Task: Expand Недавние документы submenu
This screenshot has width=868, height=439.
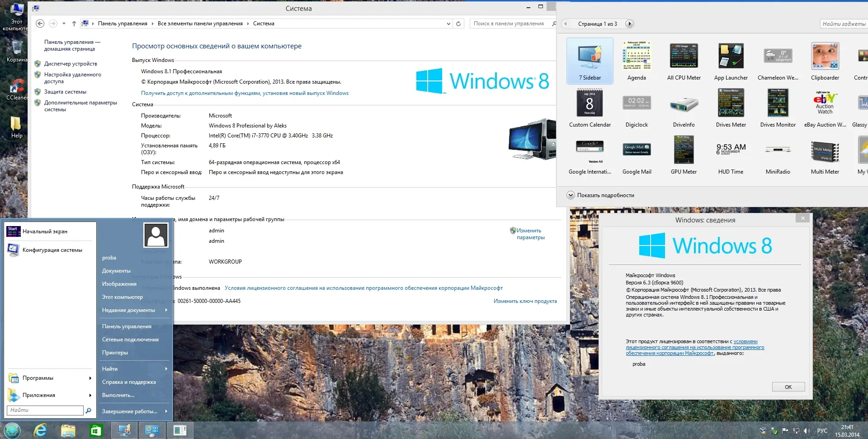Action: click(x=134, y=310)
